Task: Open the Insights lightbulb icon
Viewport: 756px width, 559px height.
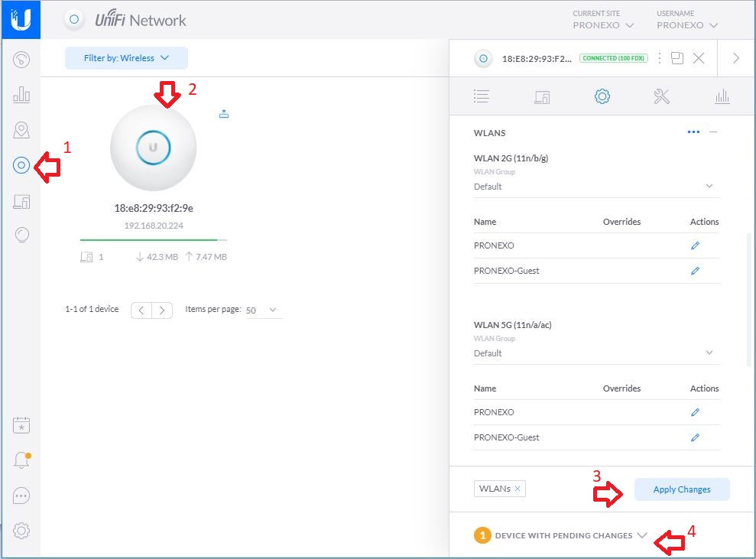Action: tap(21, 235)
